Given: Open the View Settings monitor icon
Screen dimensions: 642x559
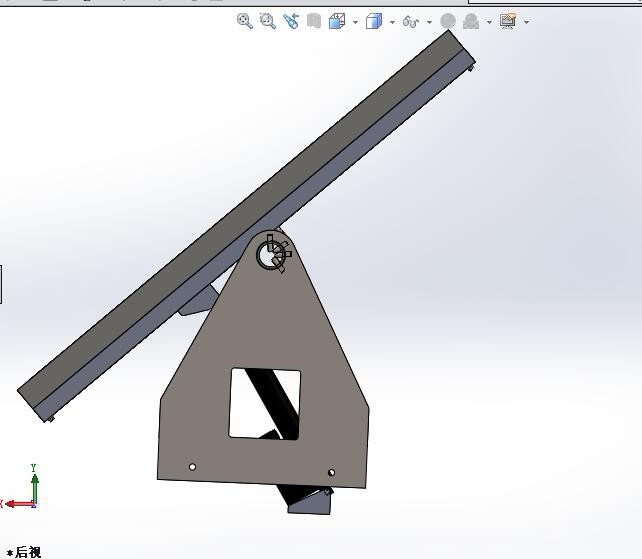Looking at the screenshot, I should [x=508, y=21].
